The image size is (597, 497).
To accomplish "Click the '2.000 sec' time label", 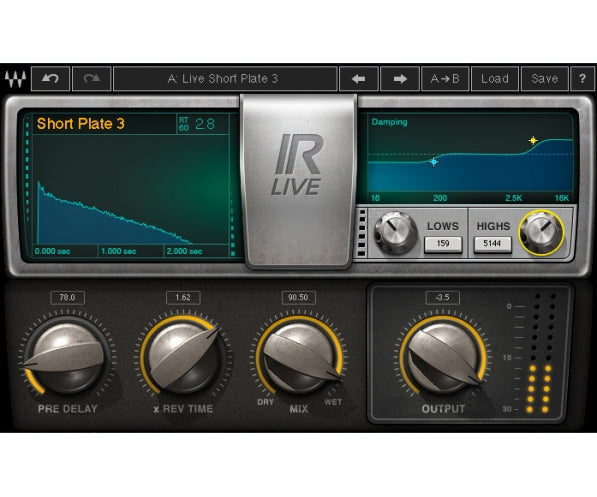I will click(x=184, y=251).
